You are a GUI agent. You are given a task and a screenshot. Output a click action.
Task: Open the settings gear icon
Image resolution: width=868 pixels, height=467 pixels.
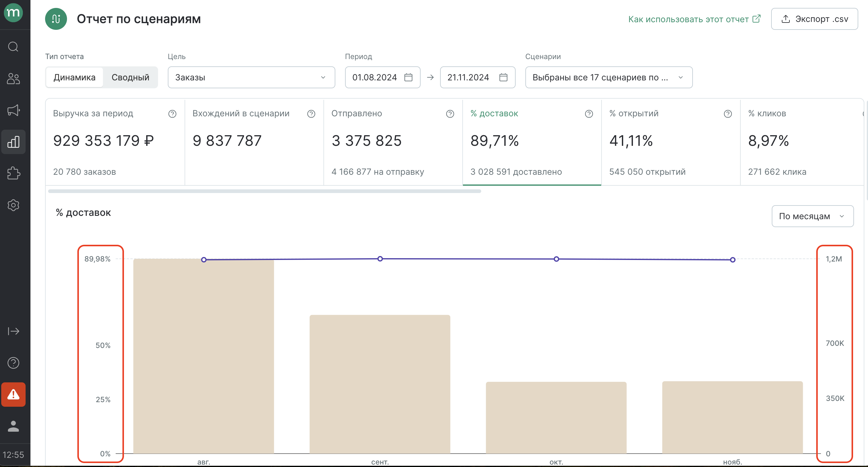[x=13, y=205]
